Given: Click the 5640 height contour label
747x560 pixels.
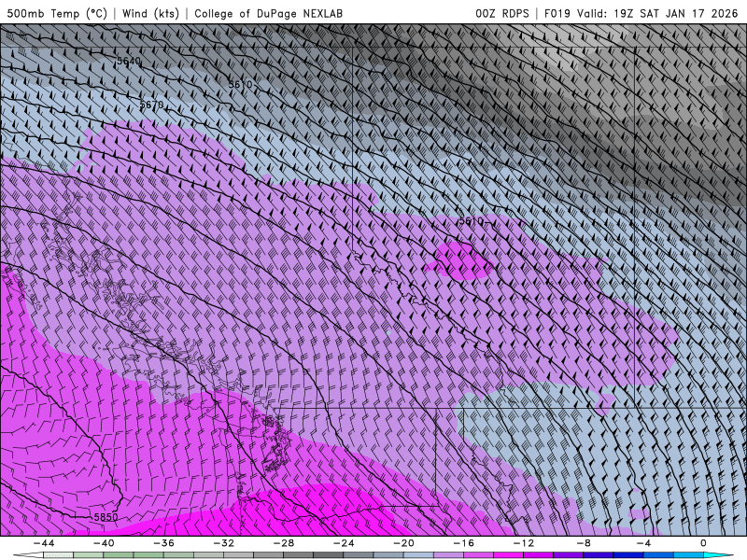Looking at the screenshot, I should [129, 61].
